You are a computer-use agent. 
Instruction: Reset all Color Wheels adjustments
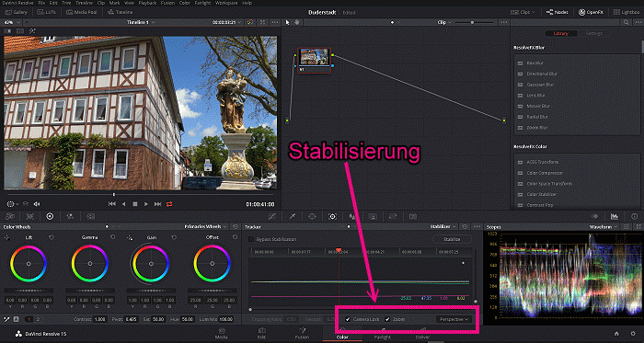(x=235, y=226)
